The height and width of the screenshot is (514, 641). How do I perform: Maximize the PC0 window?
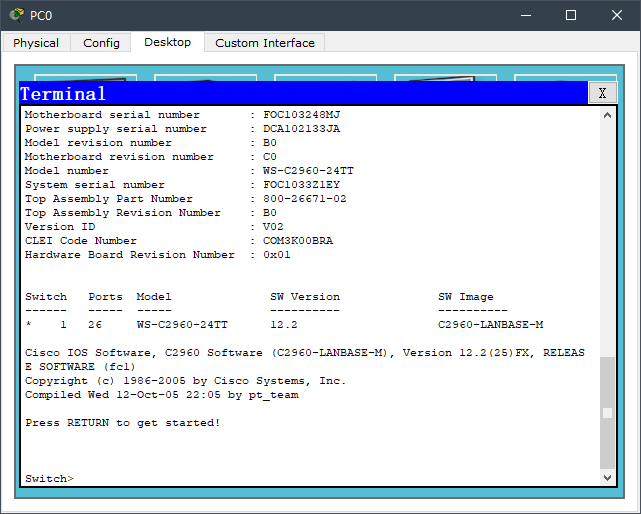571,16
